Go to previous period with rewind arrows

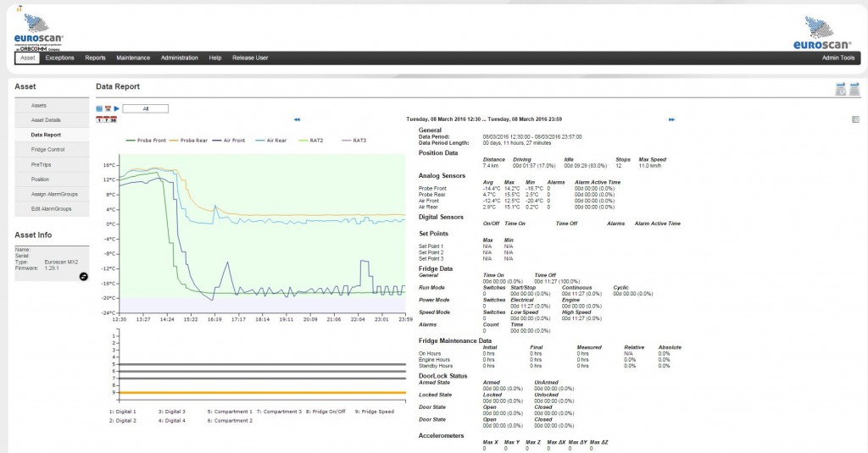point(298,119)
